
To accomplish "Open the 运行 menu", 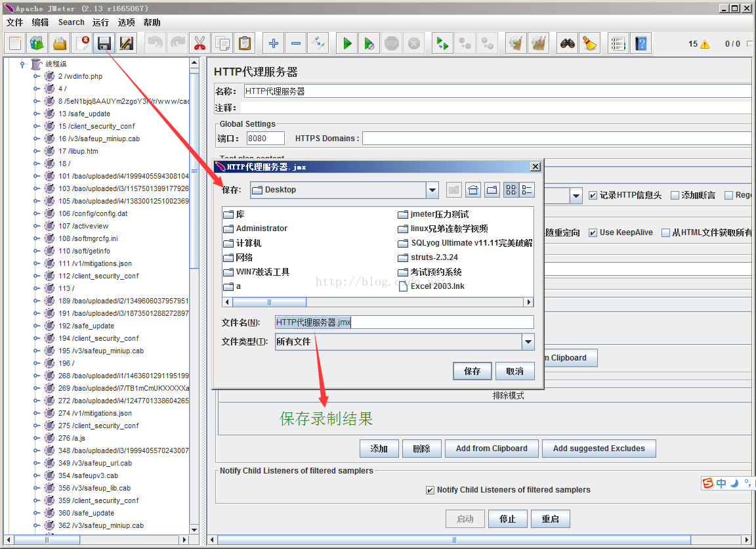I will point(101,22).
